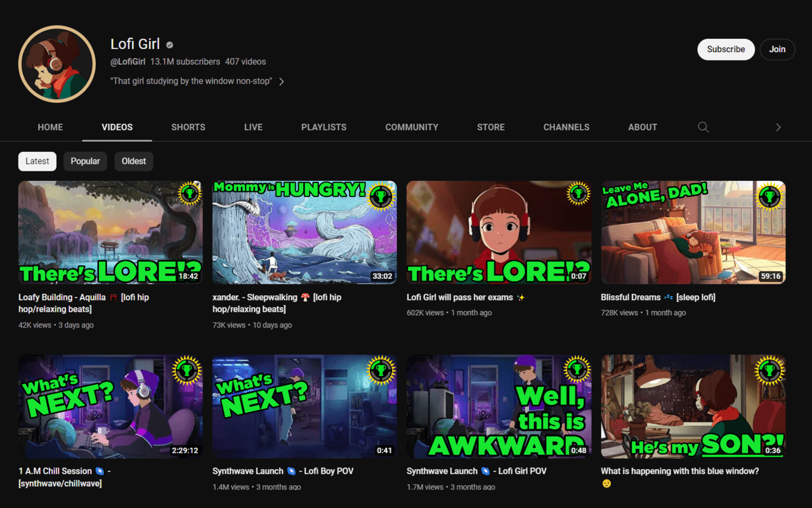Click trophy badge on blue window thumbnail
Viewport: 812px width, 508px height.
point(770,369)
